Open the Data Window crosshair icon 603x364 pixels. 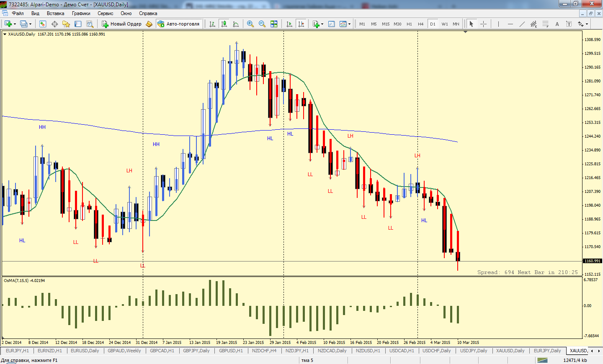pyautogui.click(x=54, y=24)
